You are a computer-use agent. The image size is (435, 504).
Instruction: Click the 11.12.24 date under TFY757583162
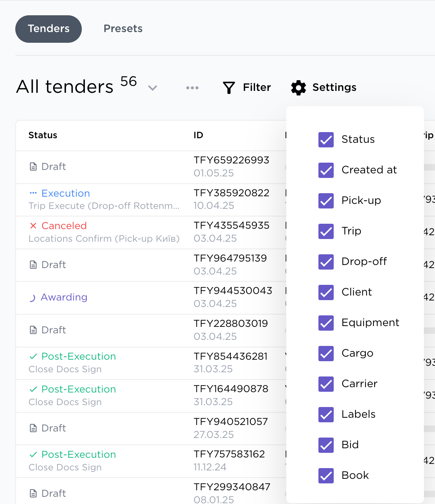[210, 467]
